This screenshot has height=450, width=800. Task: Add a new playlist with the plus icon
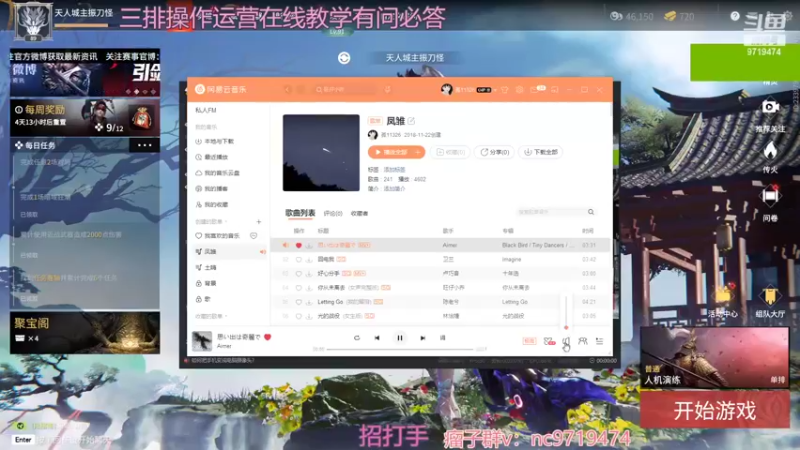tap(259, 222)
